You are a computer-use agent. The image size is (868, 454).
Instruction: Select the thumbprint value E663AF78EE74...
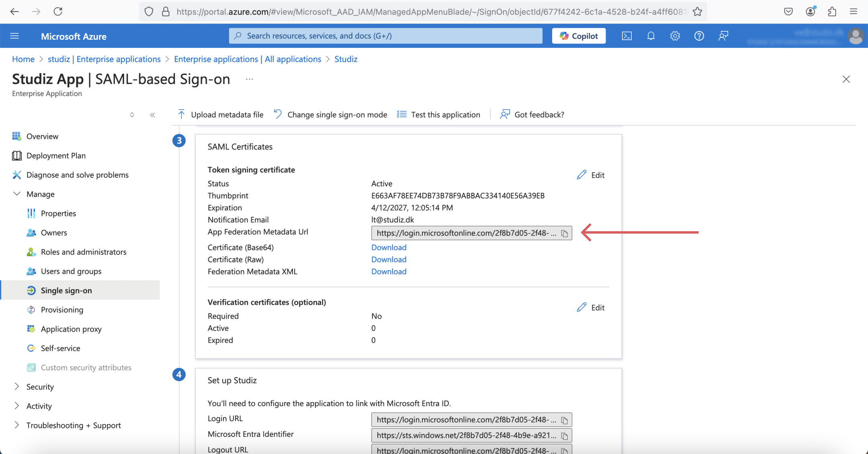pos(458,196)
